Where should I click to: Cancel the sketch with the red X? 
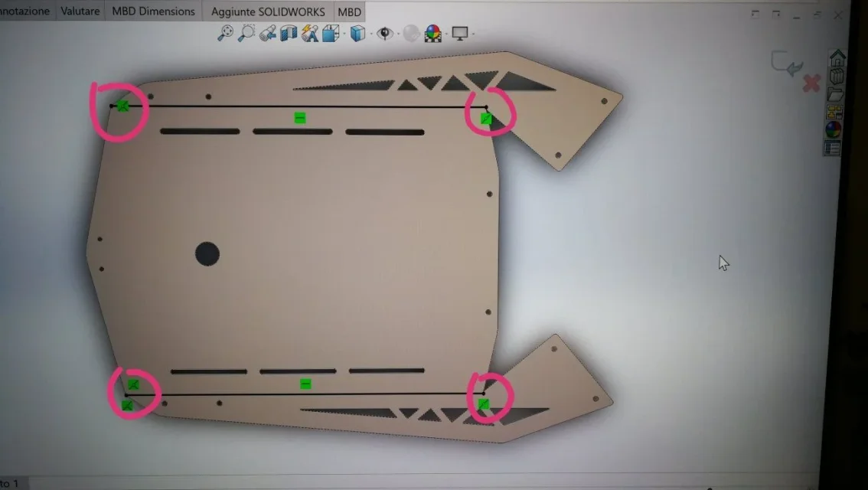811,83
